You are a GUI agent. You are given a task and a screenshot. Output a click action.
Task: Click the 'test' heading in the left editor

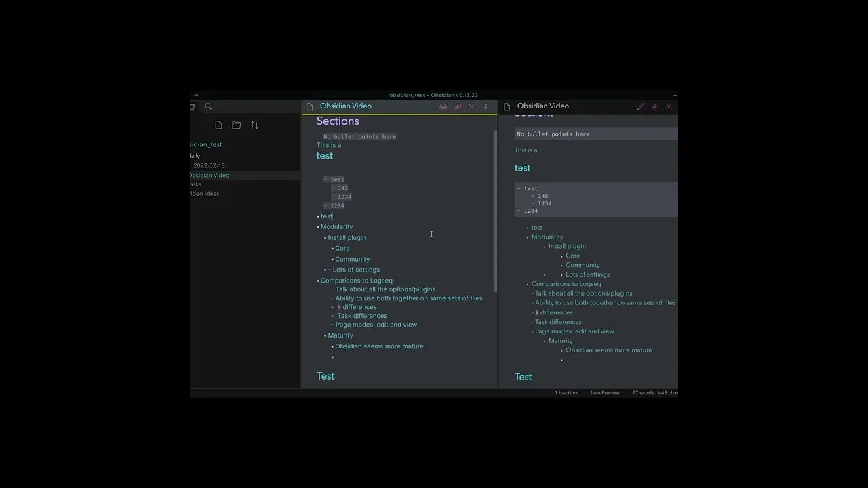[x=325, y=155]
